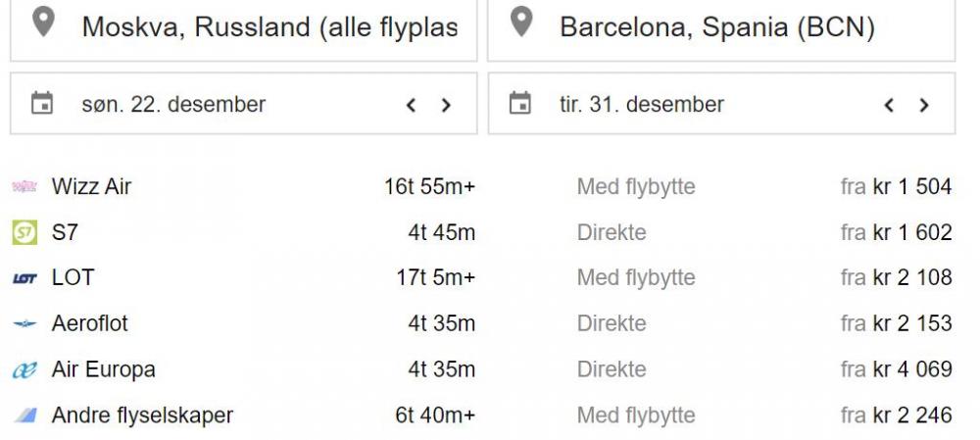Open the Andre flyselskaper row
This screenshot has width=980, height=440.
(x=142, y=416)
